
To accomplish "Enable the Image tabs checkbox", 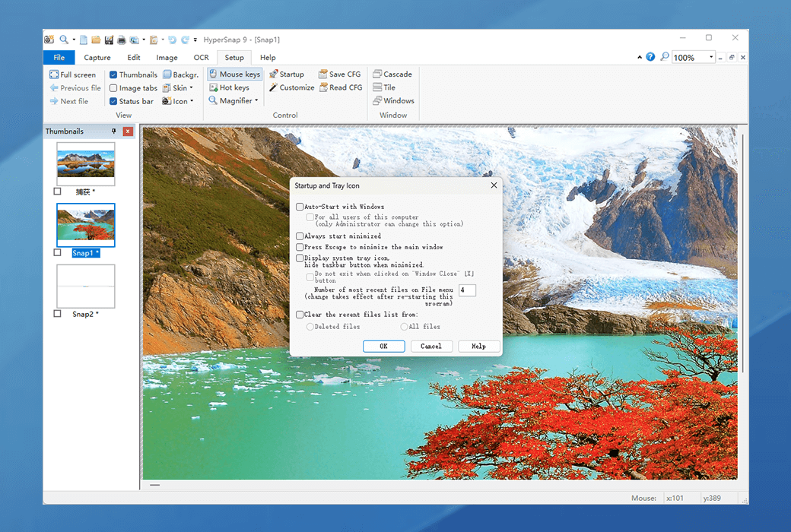I will point(113,87).
